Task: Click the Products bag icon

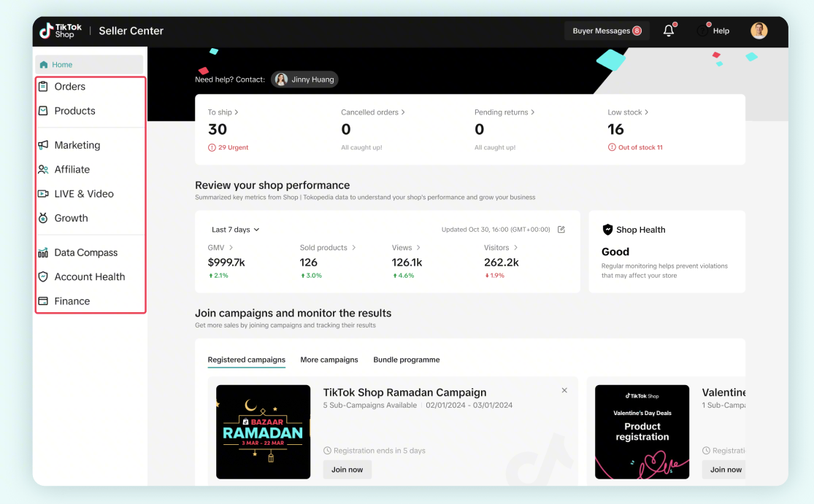Action: coord(43,111)
